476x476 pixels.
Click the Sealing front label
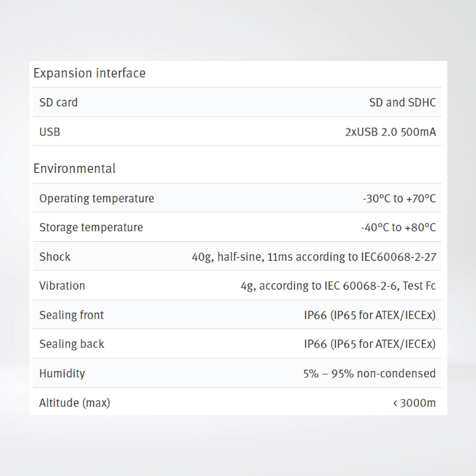click(72, 315)
